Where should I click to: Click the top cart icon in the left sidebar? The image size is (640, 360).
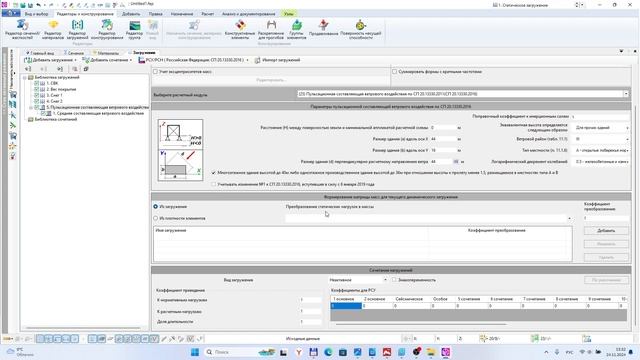pyautogui.click(x=13, y=95)
